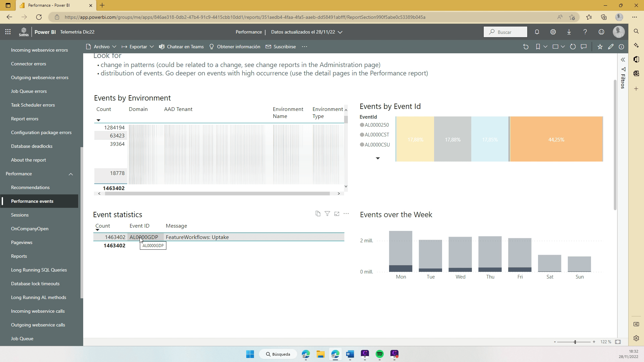Click the filter icon on Event statistics
Viewport: 644px width, 362px height.
click(327, 214)
